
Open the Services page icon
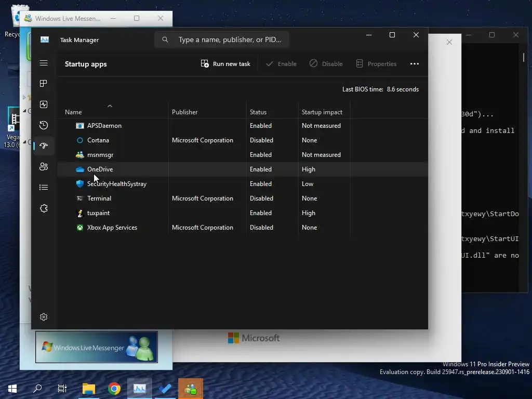tap(44, 208)
